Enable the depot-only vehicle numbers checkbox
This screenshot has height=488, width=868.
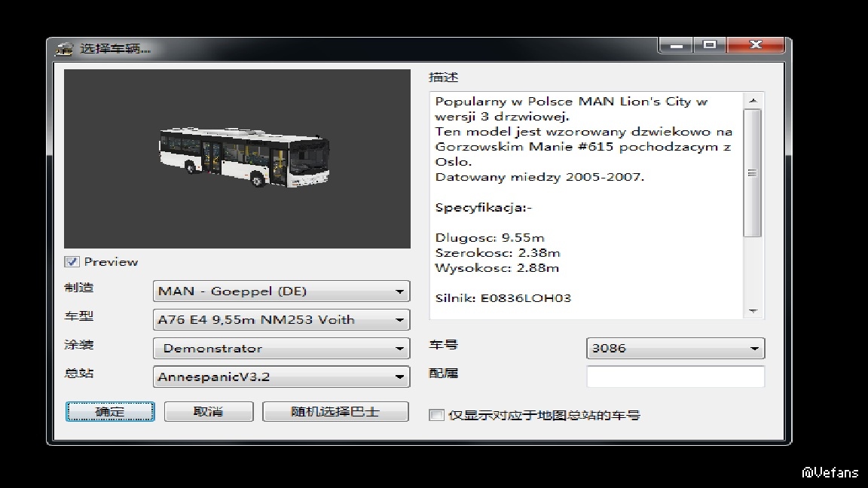click(x=436, y=415)
